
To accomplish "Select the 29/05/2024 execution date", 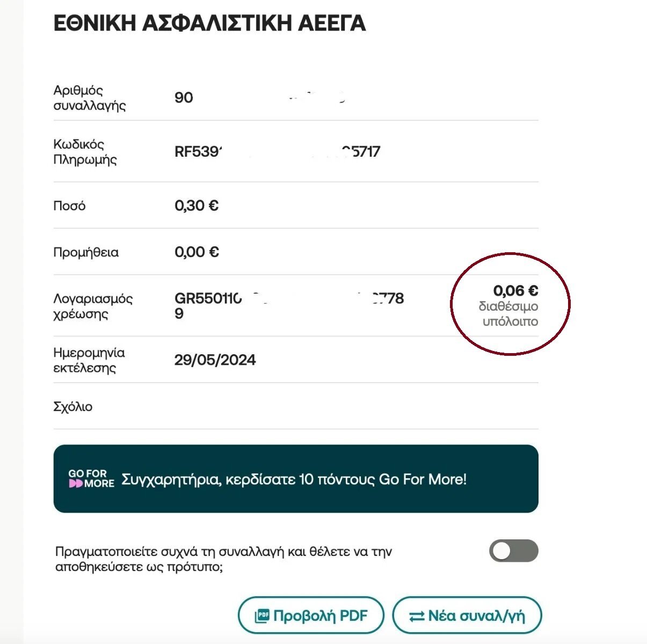I will click(215, 360).
